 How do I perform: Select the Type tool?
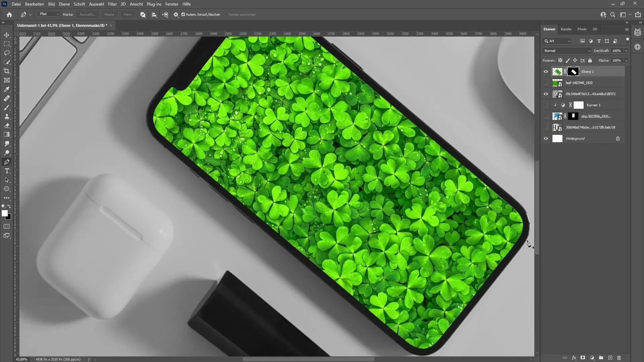[x=7, y=171]
